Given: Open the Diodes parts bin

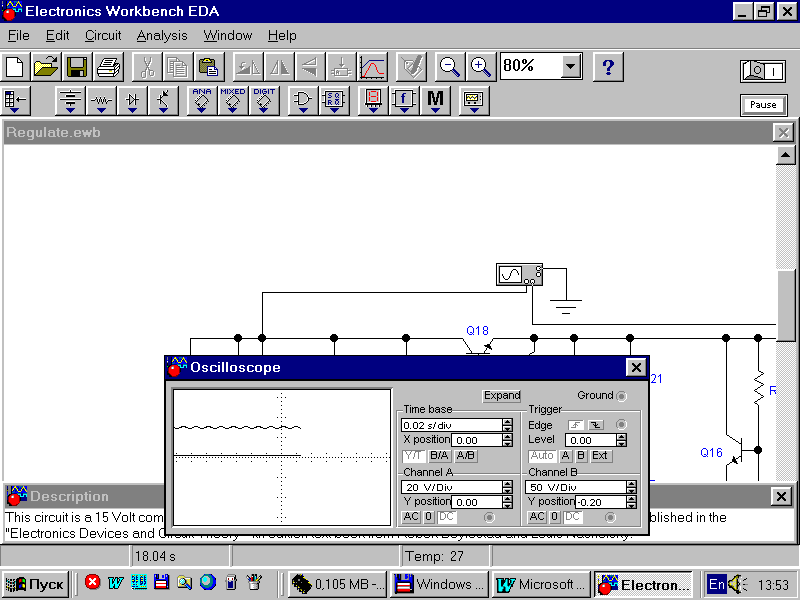Looking at the screenshot, I should [133, 101].
